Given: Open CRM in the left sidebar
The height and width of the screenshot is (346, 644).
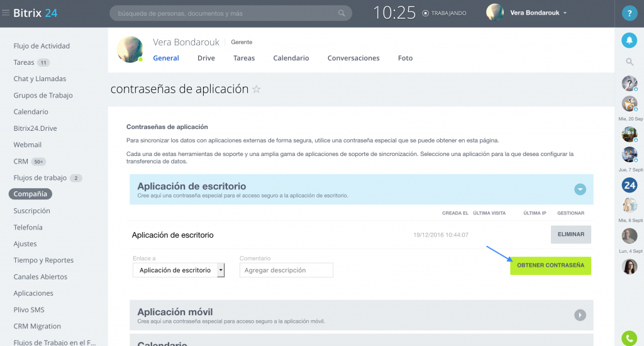Looking at the screenshot, I should (21, 162).
